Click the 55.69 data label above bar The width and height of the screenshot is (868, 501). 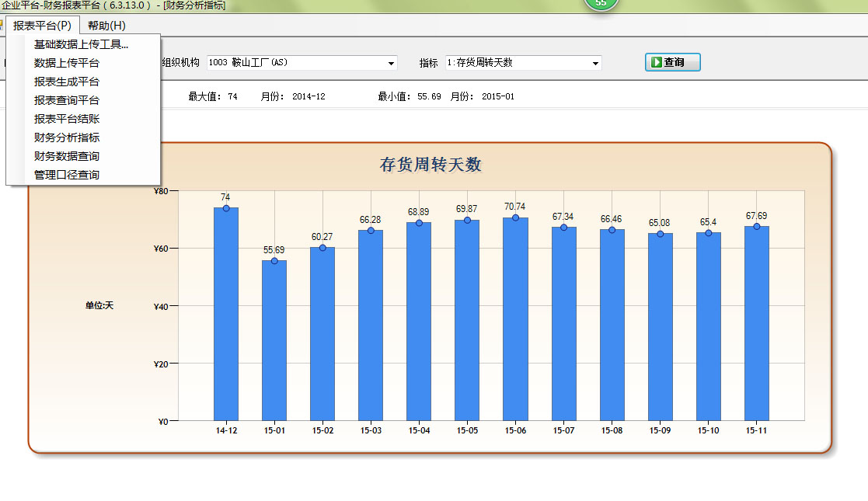point(274,250)
